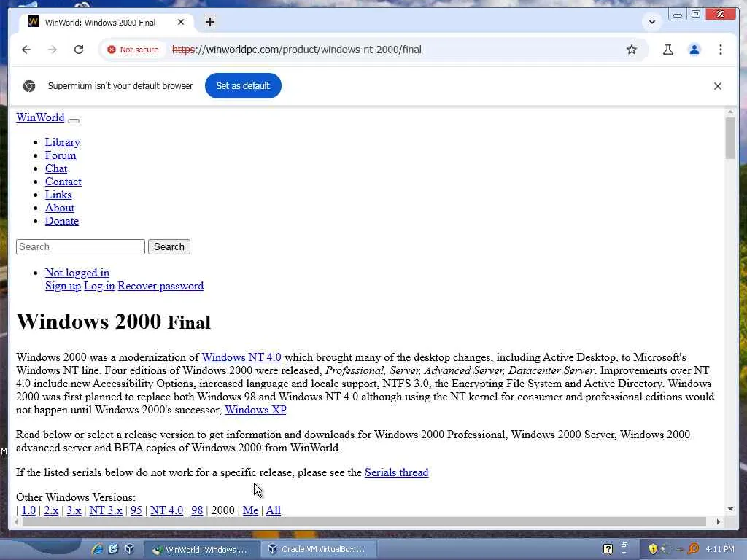Click the scroll down arrow
This screenshot has height=560, width=747.
730,508
